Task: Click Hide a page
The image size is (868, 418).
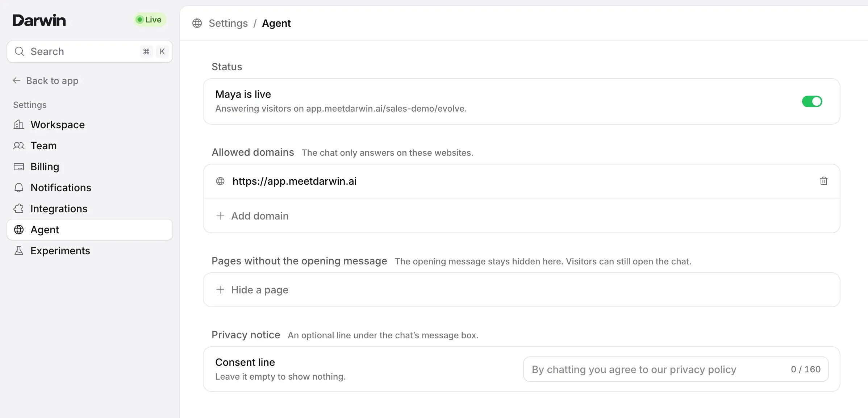Action: (x=522, y=290)
